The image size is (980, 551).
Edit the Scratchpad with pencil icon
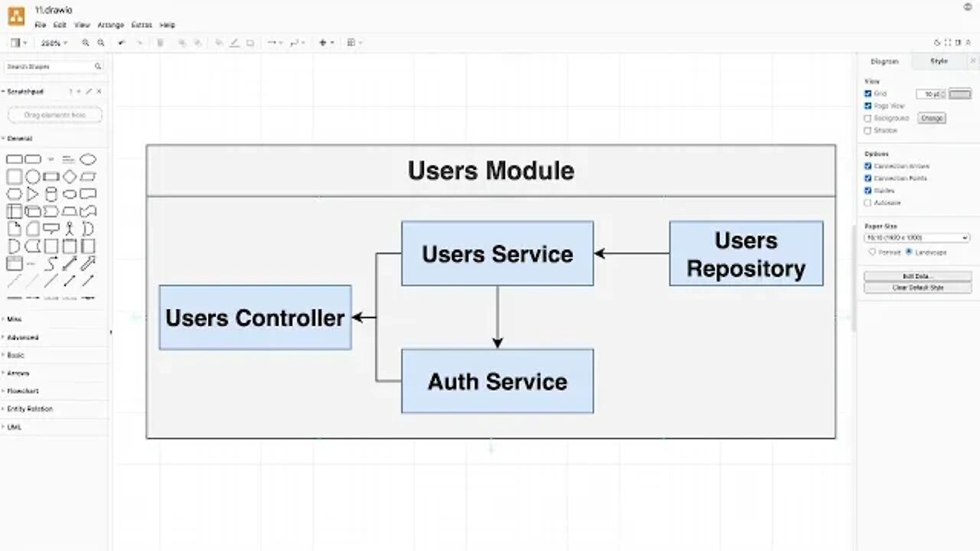(89, 91)
